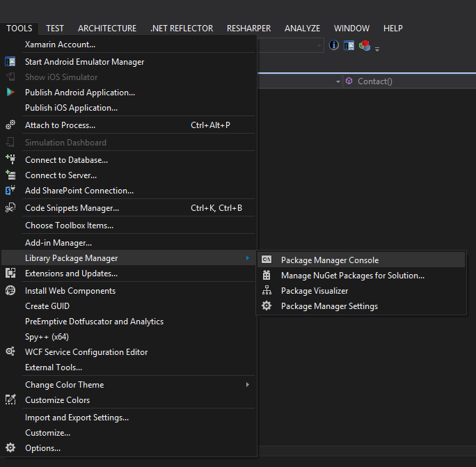The height and width of the screenshot is (467, 476).
Task: Launch Spy++ (x64) entry
Action: 129,336
